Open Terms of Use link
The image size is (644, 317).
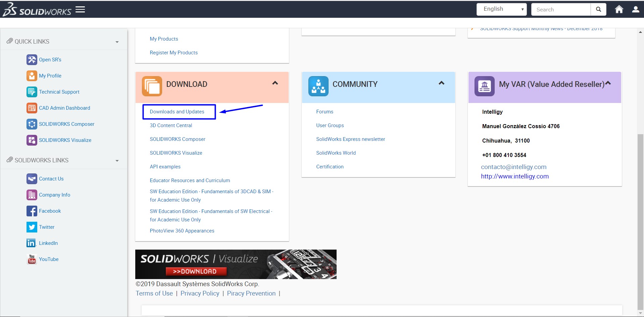tap(154, 294)
